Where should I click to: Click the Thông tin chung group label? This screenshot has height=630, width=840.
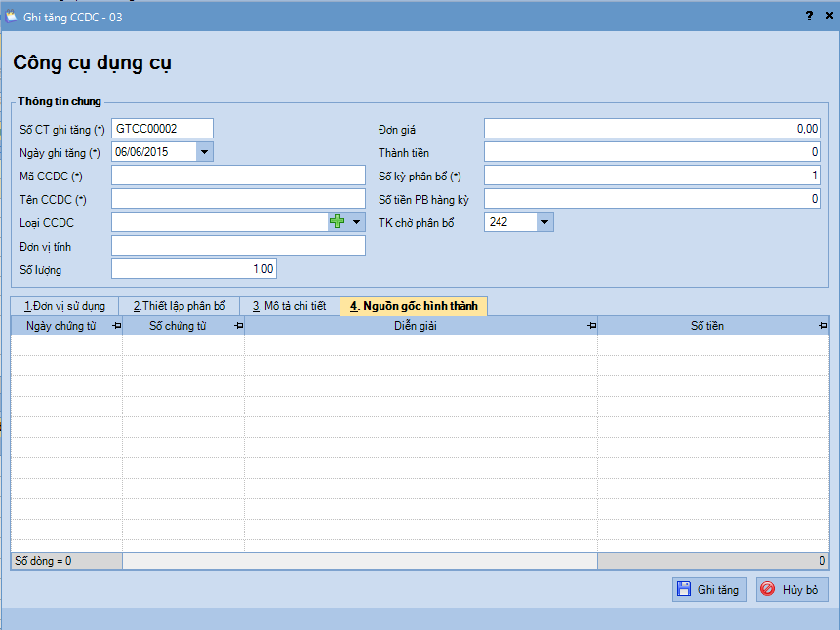[59, 101]
